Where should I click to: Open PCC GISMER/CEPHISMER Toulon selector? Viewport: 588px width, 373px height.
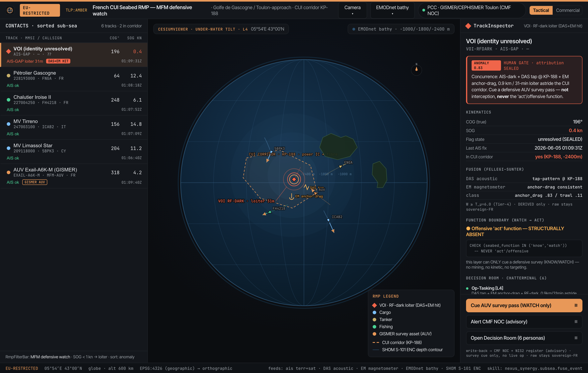point(472,10)
